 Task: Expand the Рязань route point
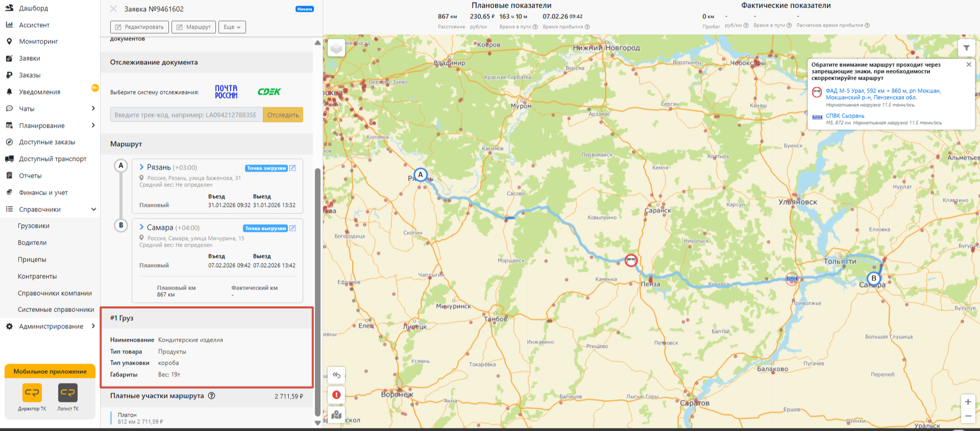[141, 167]
